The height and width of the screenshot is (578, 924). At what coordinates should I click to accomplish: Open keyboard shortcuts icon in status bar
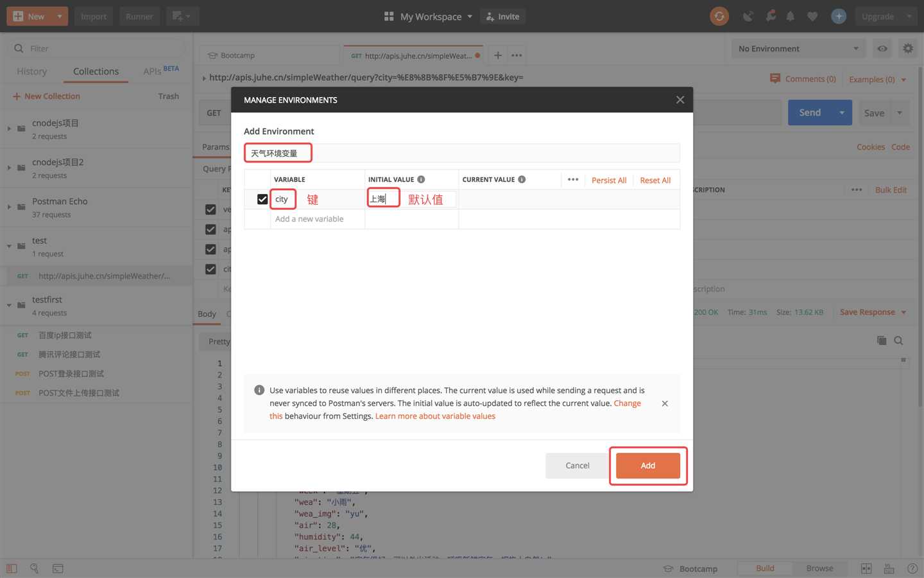pos(889,568)
